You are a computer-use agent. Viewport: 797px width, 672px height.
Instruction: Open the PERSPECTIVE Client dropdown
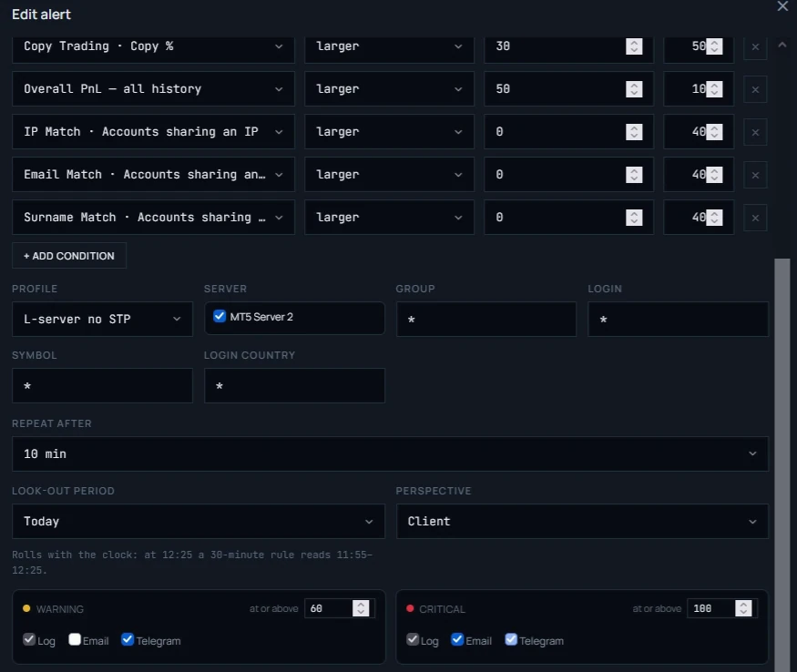[582, 522]
